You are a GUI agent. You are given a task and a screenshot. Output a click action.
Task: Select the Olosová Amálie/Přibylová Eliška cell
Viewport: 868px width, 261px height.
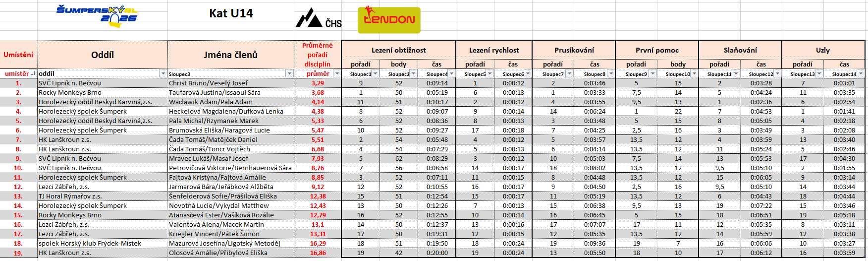(x=218, y=253)
